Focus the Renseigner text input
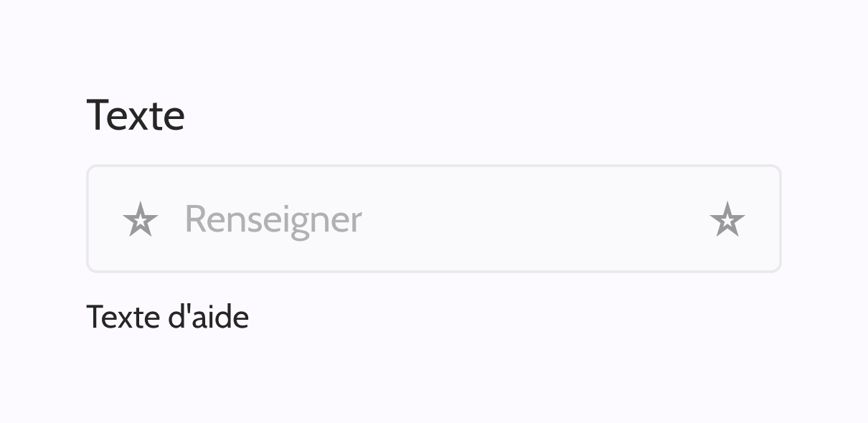This screenshot has width=868, height=423. 430,219
